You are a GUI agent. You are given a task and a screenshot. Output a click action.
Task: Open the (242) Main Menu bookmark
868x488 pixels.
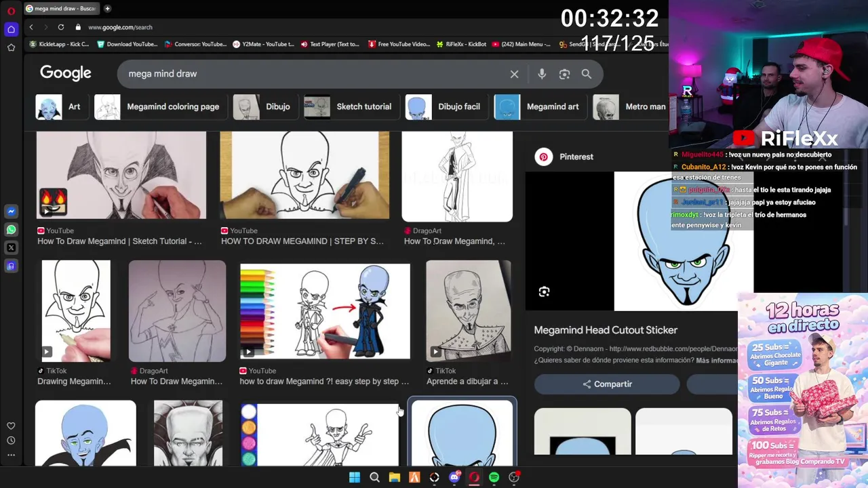coord(521,44)
